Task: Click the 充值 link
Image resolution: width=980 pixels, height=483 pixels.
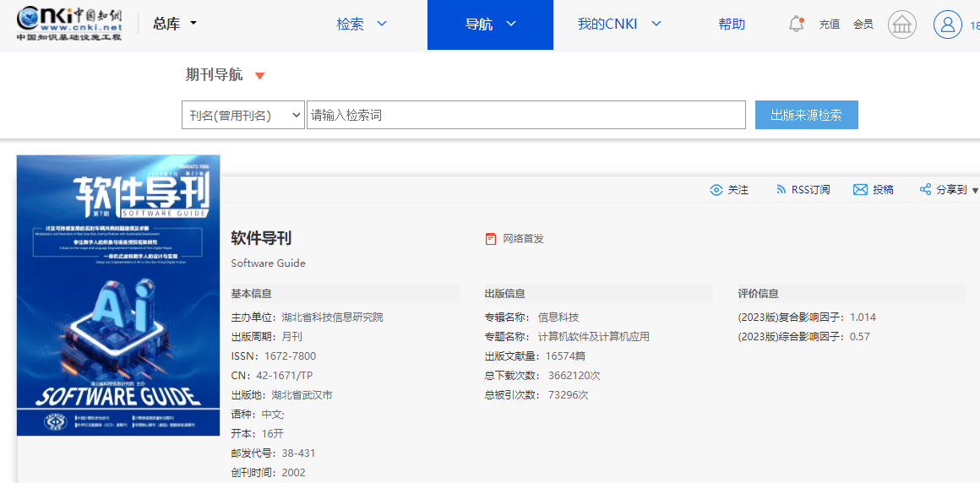Action: tap(830, 25)
